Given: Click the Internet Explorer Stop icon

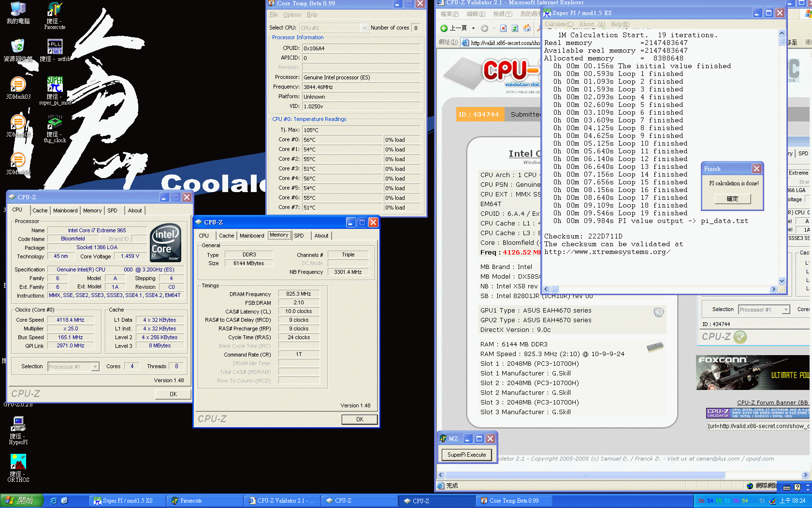Looking at the screenshot, I should (503, 28).
